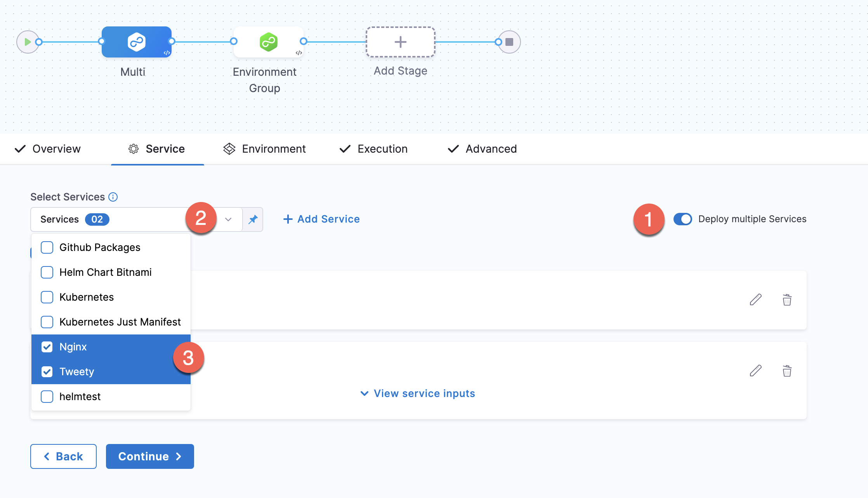Check the helmtest service checkbox
Image resolution: width=868 pixels, height=498 pixels.
click(x=47, y=397)
